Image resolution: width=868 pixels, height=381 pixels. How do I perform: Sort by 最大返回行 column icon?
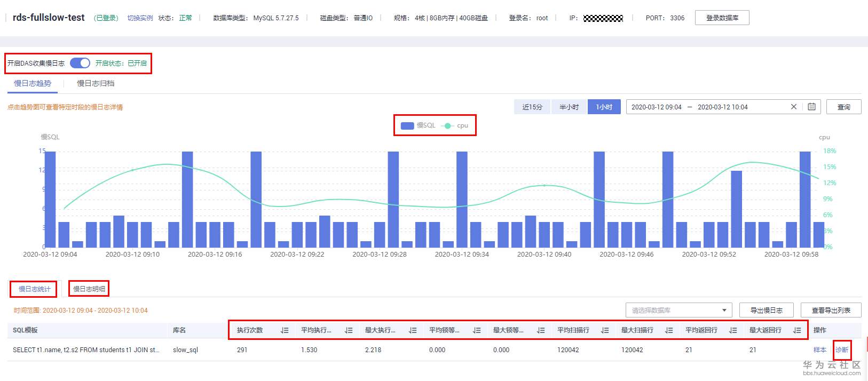pos(797,330)
